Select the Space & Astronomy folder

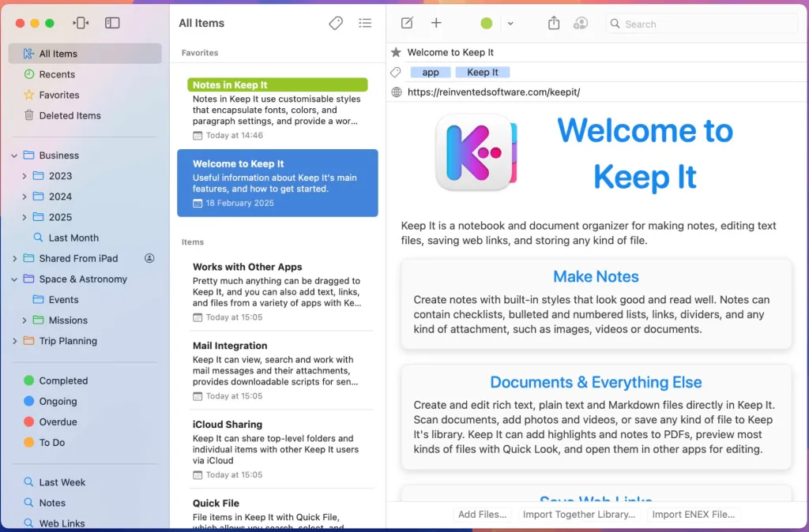click(x=85, y=279)
